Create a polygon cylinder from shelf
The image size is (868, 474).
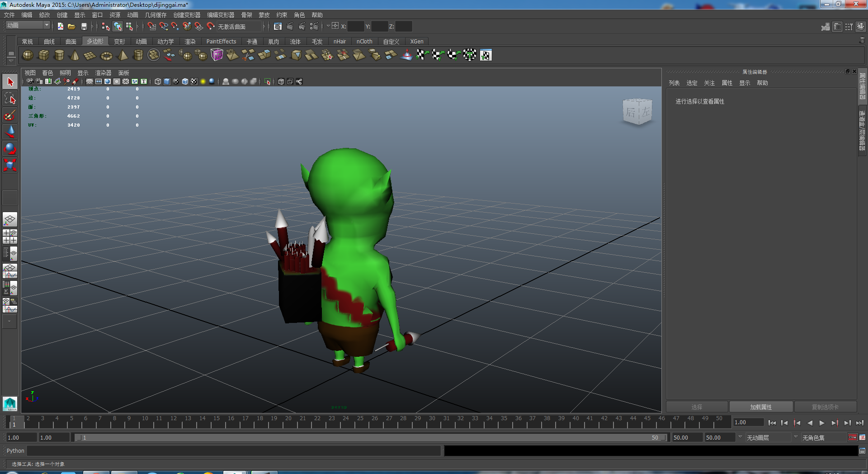(59, 55)
